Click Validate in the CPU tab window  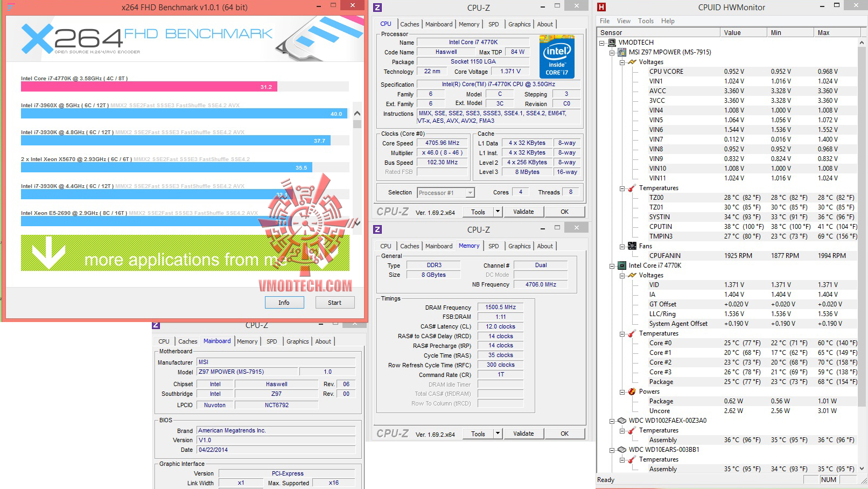(523, 212)
